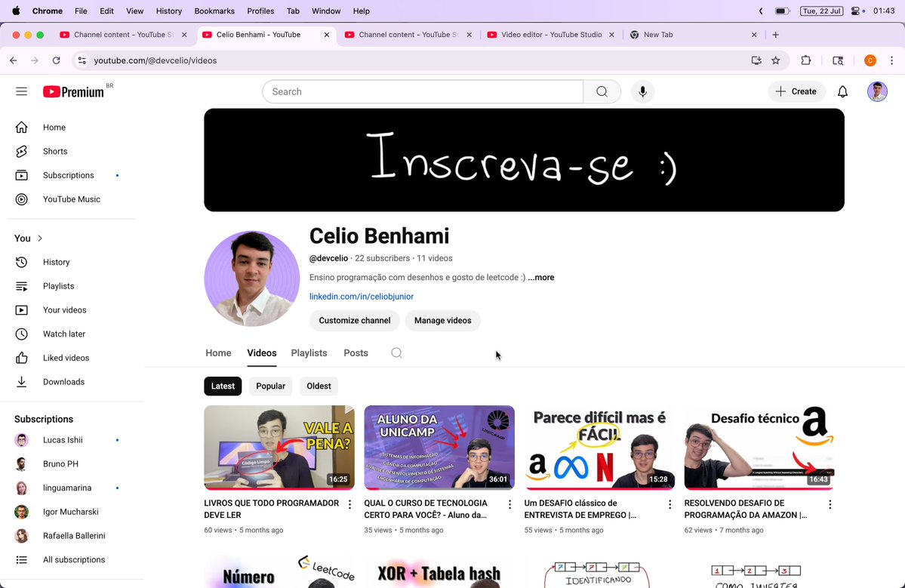This screenshot has height=588, width=905.
Task: Expand channel description with ...more
Action: [x=540, y=278]
